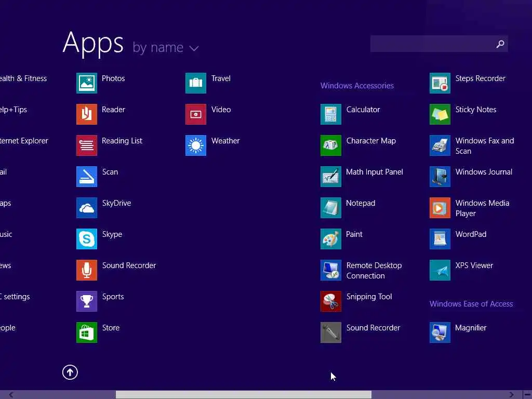Click the 'PC settings' text entry
Image resolution: width=532 pixels, height=399 pixels.
[x=15, y=297]
